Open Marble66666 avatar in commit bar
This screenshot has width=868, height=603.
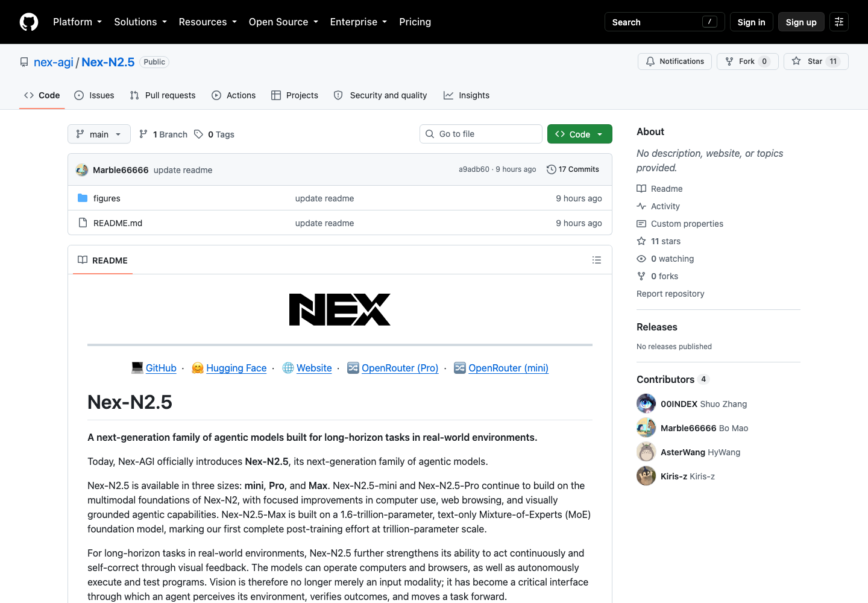pos(82,170)
